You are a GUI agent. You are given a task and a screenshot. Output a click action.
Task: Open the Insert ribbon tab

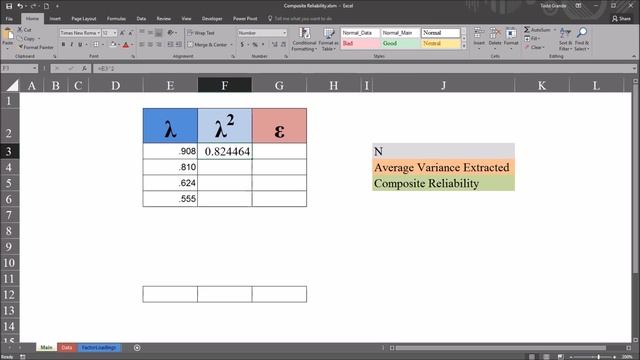click(x=55, y=19)
